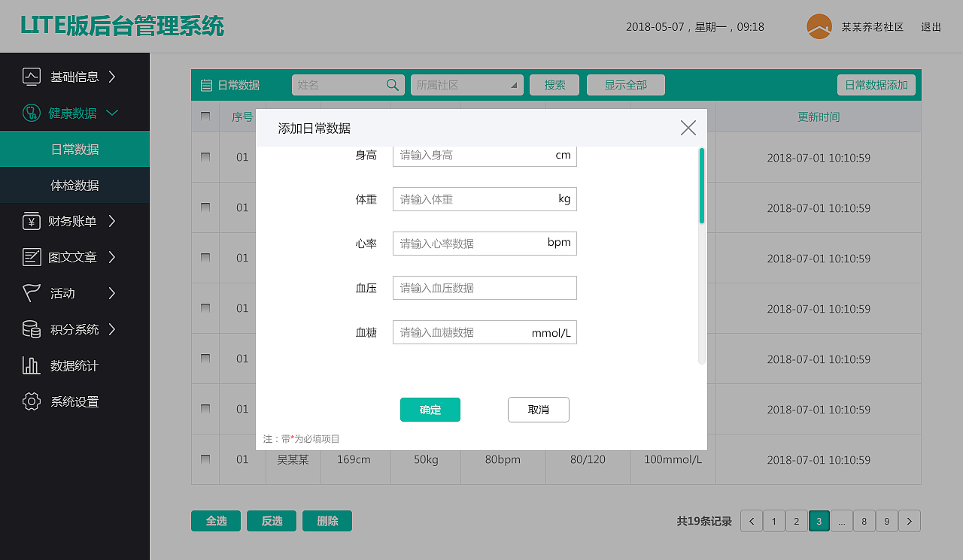Click inside the 请输入血压数据 input field
Viewport: 963px width, 560px height.
484,287
